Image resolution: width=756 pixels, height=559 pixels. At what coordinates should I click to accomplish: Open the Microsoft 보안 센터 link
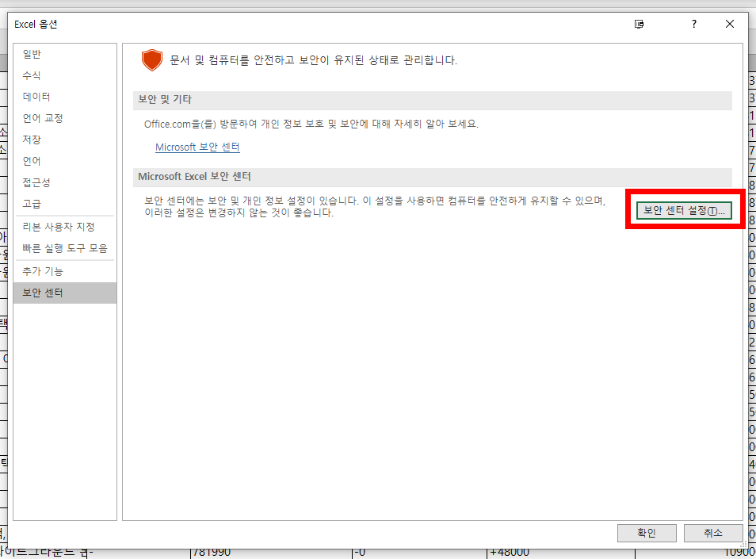click(x=197, y=147)
